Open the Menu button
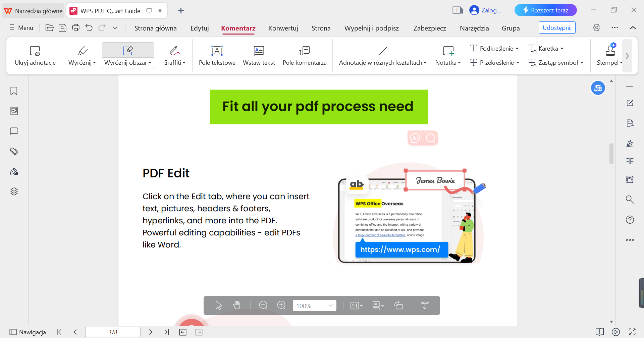The image size is (644, 338). [21, 28]
